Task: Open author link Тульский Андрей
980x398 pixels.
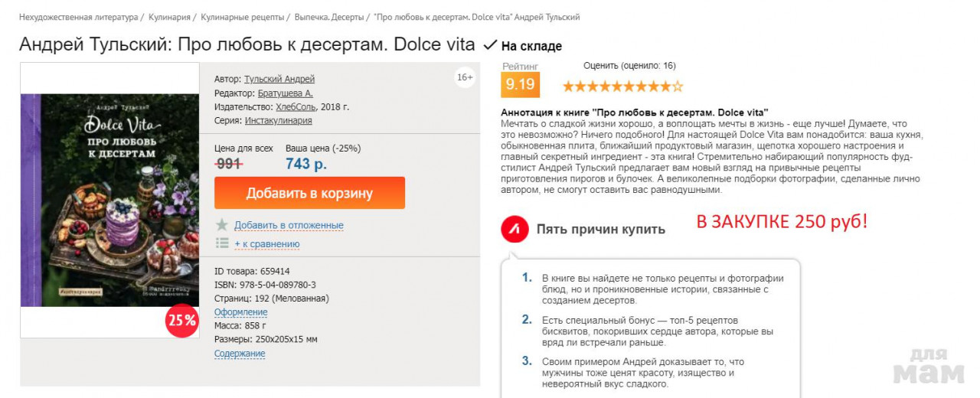Action: coord(279,79)
